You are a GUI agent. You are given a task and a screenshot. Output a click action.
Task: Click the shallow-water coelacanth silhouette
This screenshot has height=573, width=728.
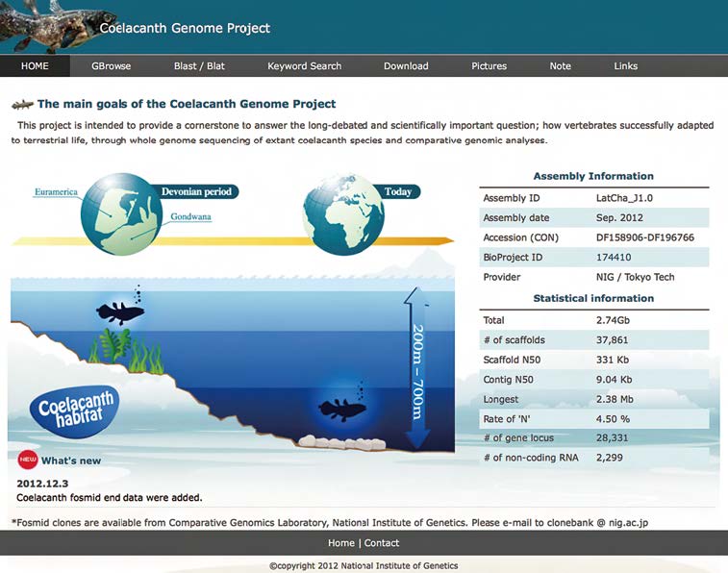tap(120, 311)
